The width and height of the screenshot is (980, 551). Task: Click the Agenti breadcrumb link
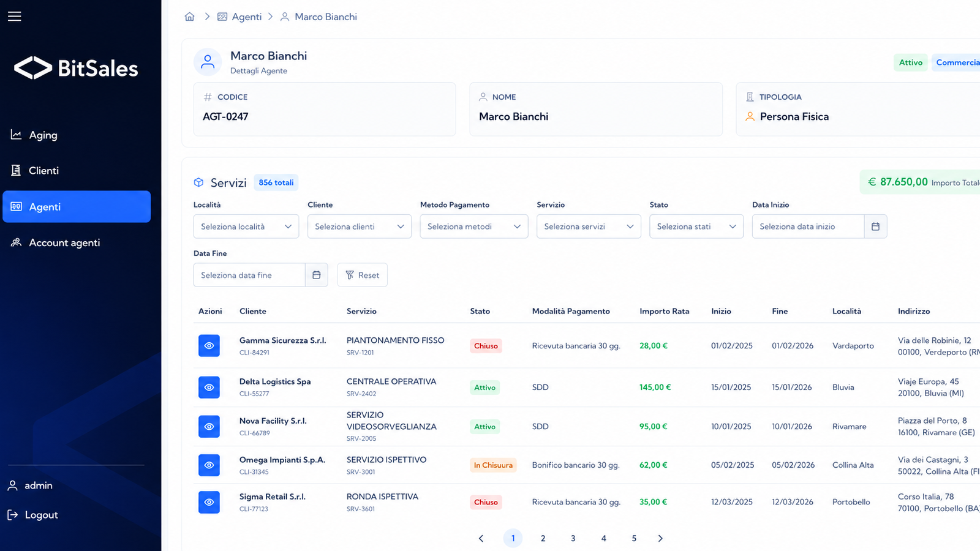(x=239, y=17)
